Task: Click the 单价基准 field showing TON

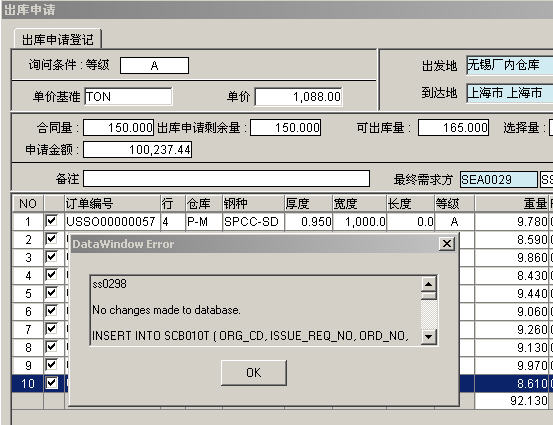Action: (x=128, y=96)
